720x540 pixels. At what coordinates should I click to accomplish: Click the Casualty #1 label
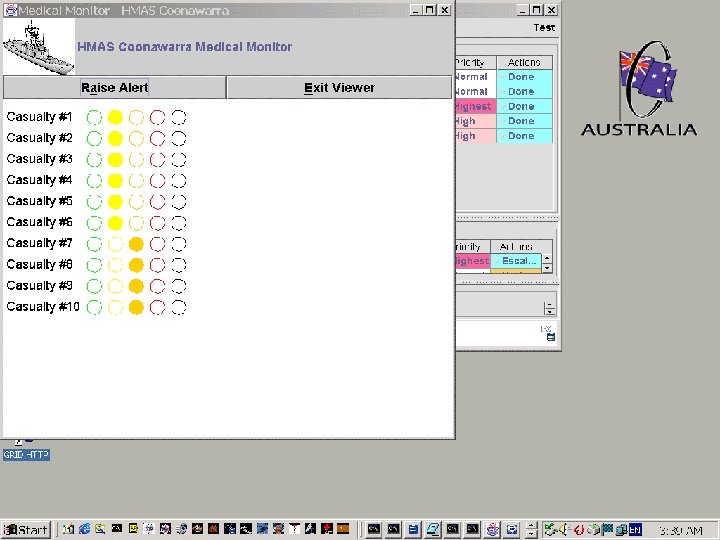(39, 117)
